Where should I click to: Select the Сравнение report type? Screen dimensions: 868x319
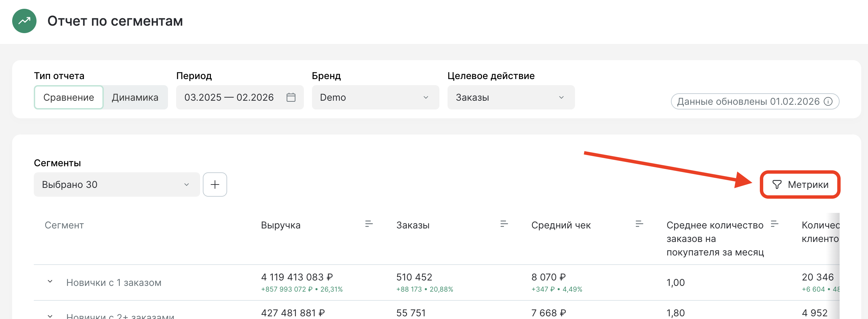(68, 97)
